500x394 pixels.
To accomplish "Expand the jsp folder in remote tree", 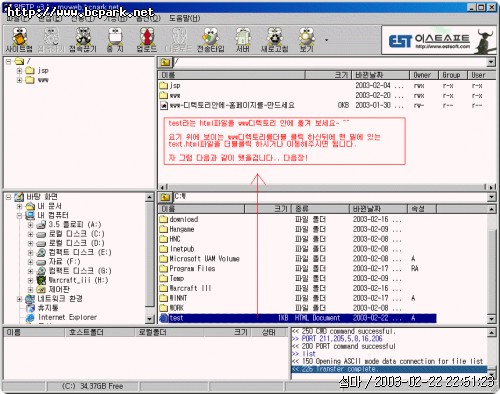I will click(19, 71).
